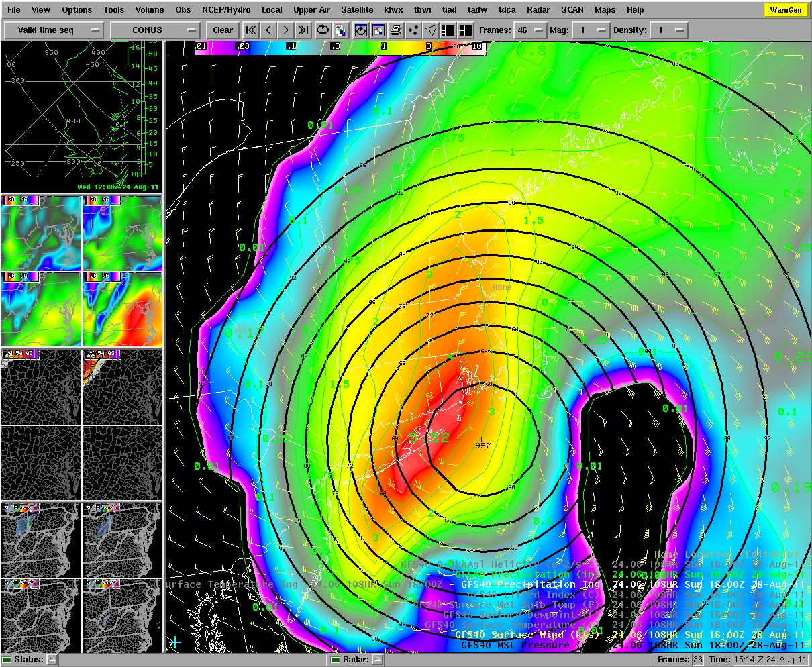The width and height of the screenshot is (812, 667).
Task: Change the Density value dropdown
Action: (x=670, y=30)
